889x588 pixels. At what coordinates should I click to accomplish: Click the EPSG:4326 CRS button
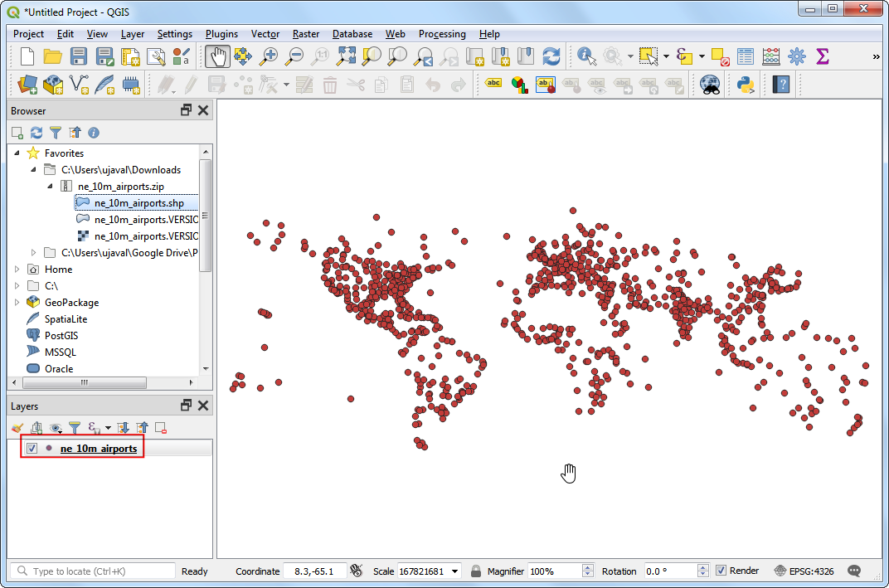pos(804,571)
